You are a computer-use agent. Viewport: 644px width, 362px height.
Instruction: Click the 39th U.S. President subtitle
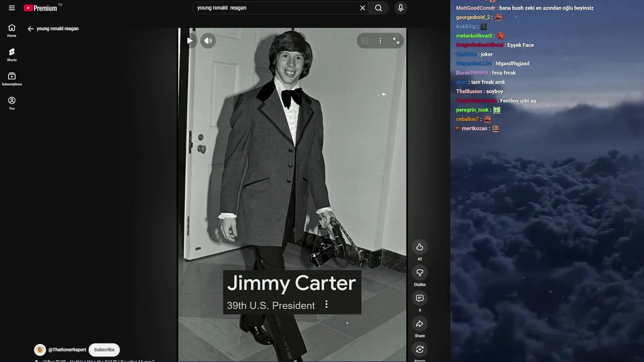pos(271,306)
